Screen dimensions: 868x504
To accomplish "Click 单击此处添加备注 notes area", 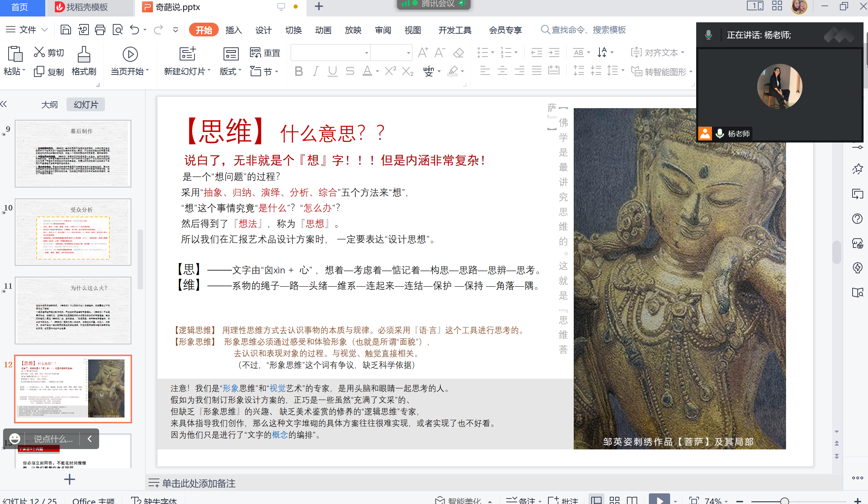I will click(199, 483).
